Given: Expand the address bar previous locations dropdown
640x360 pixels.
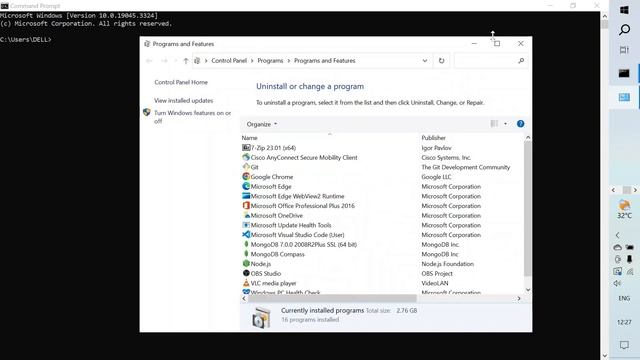Looking at the screenshot, I should [x=425, y=61].
